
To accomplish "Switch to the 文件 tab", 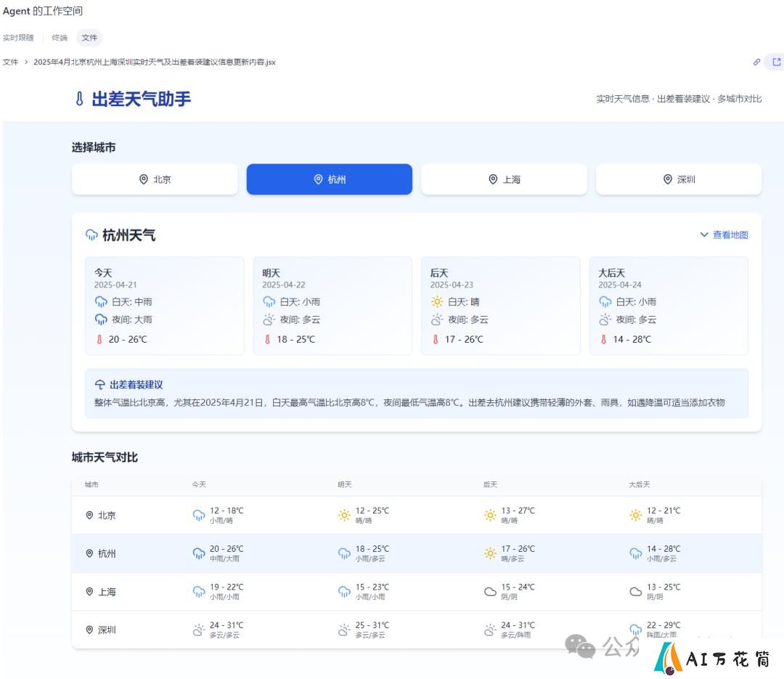I will pos(89,38).
